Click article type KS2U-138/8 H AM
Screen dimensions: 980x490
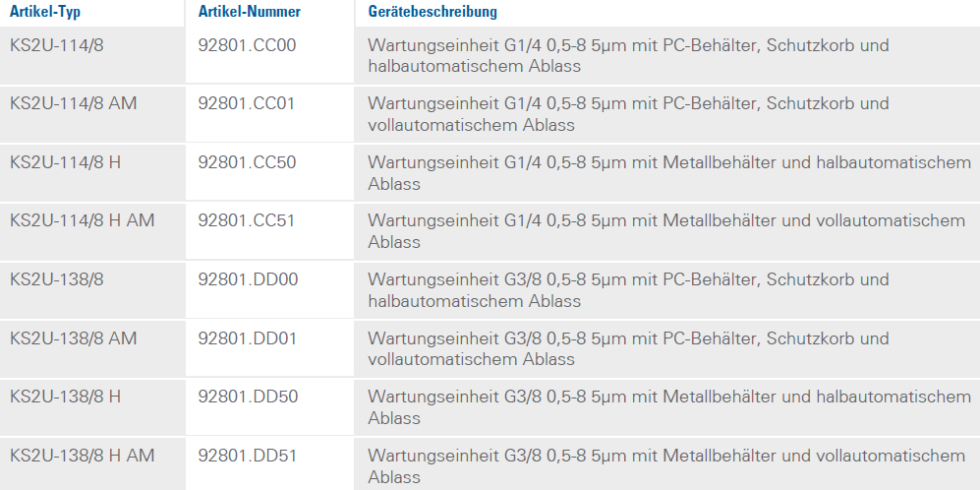83,456
